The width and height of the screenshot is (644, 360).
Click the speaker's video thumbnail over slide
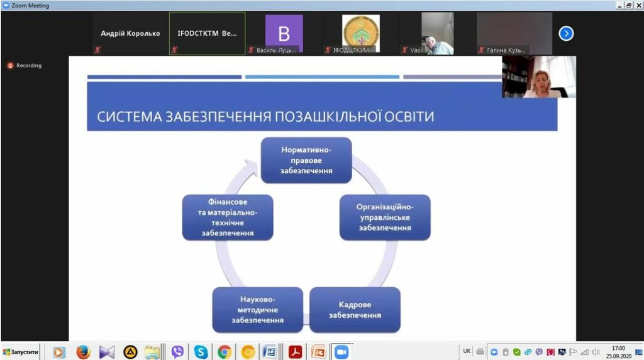coord(538,77)
